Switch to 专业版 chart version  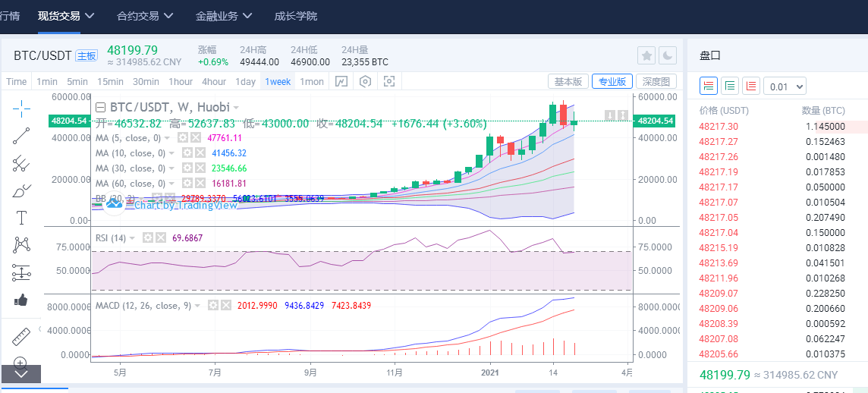coord(612,81)
